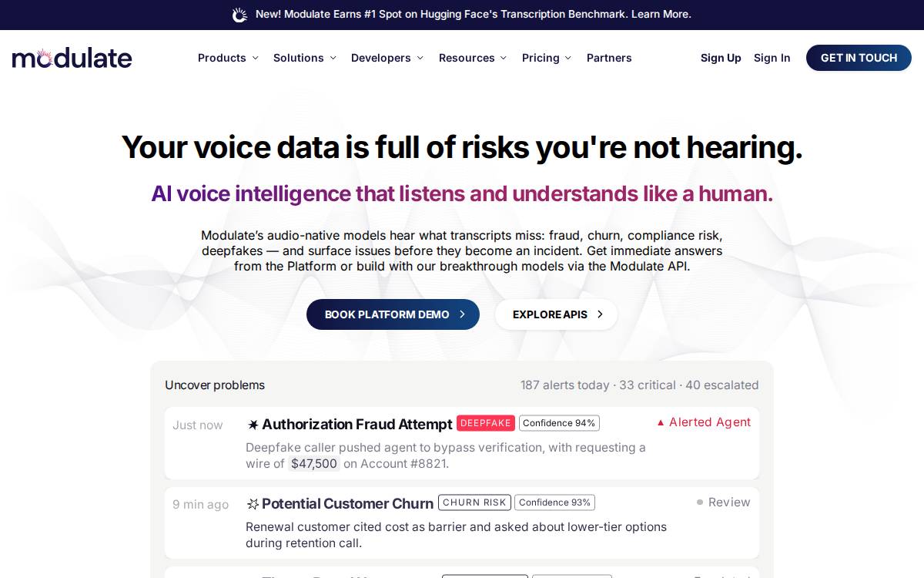
Task: Click the Modulate logo
Action: point(72,58)
